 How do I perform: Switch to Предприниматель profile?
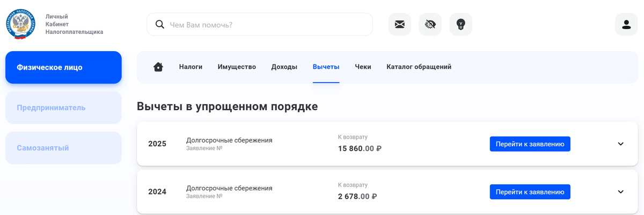(x=63, y=107)
